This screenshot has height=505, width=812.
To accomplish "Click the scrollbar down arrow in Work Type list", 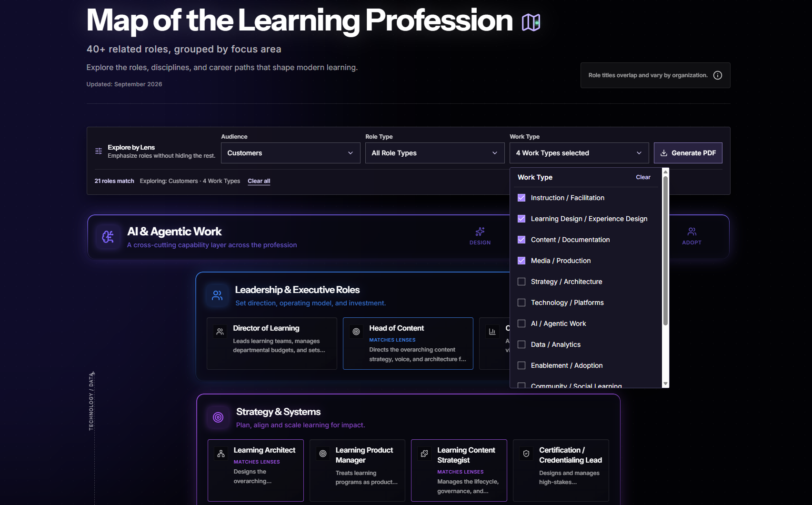I will pyautogui.click(x=665, y=384).
